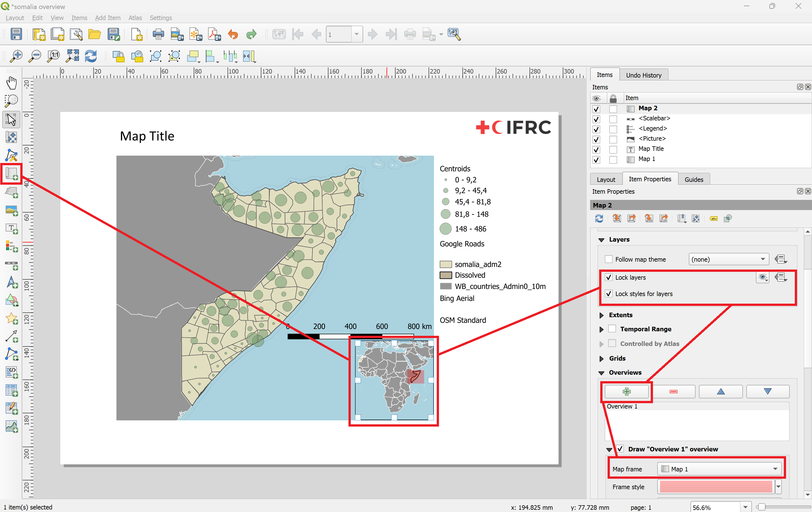The height and width of the screenshot is (512, 812).
Task: Select the Add Legend tool
Action: 12,246
